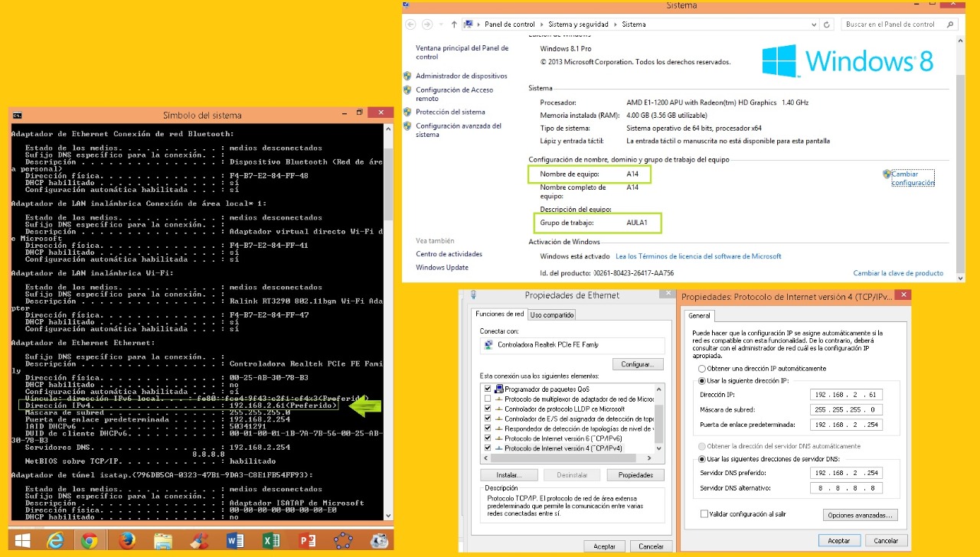
Task: Expand the address bar history dropdown
Action: [x=814, y=24]
